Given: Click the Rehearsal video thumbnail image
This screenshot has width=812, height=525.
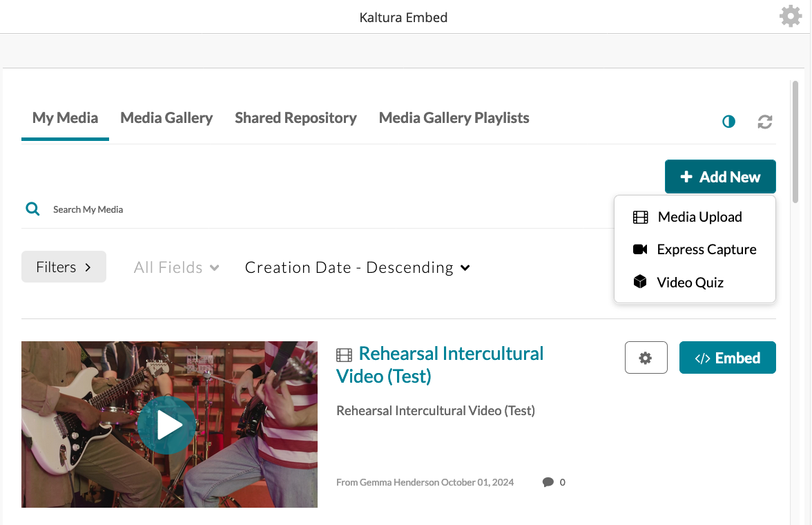Looking at the screenshot, I should (169, 424).
